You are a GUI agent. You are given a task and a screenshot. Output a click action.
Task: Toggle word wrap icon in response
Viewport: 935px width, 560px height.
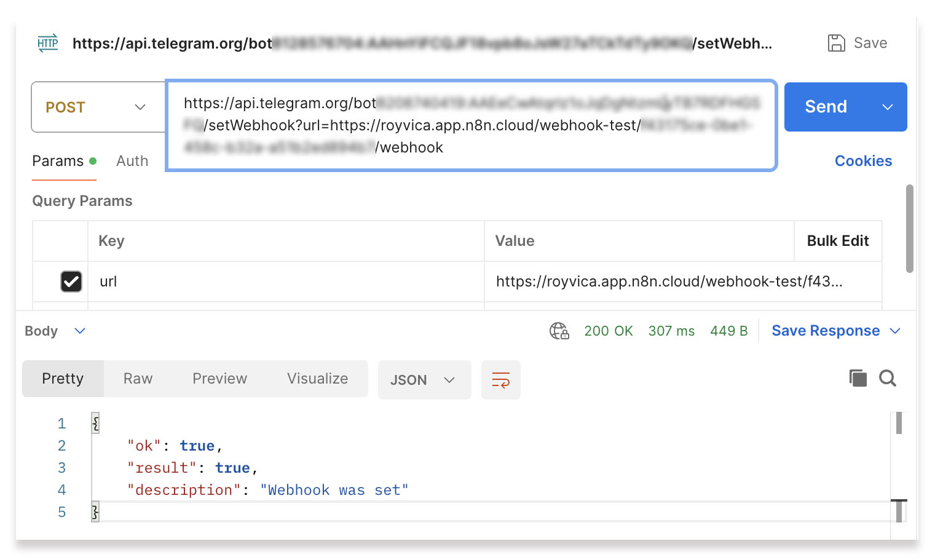(500, 380)
